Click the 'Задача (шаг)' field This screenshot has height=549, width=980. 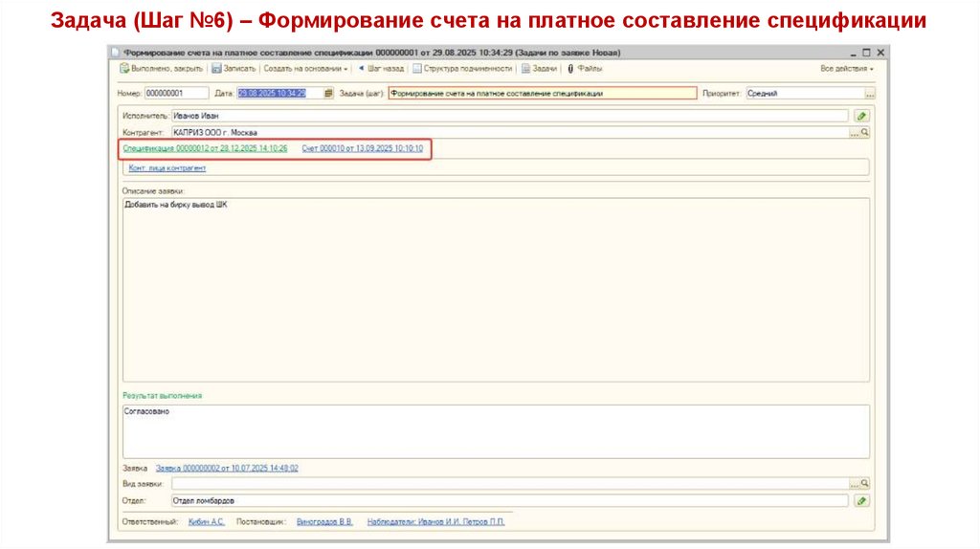click(543, 93)
